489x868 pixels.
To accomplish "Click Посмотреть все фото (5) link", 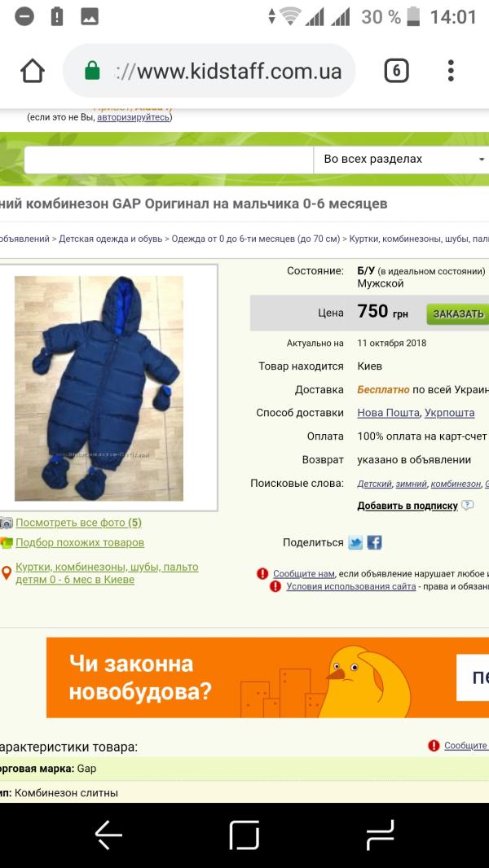I will coord(78,523).
